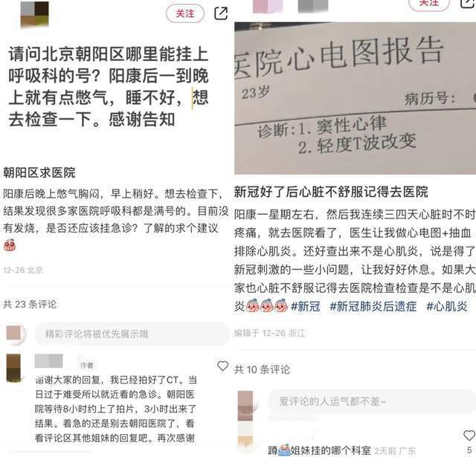476x457 pixels.
Task: Open the #心肌炎 hashtag
Action: tap(447, 306)
